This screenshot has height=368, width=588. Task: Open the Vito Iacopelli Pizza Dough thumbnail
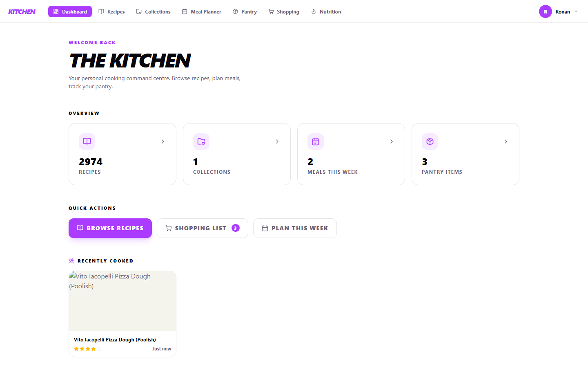coord(122,301)
